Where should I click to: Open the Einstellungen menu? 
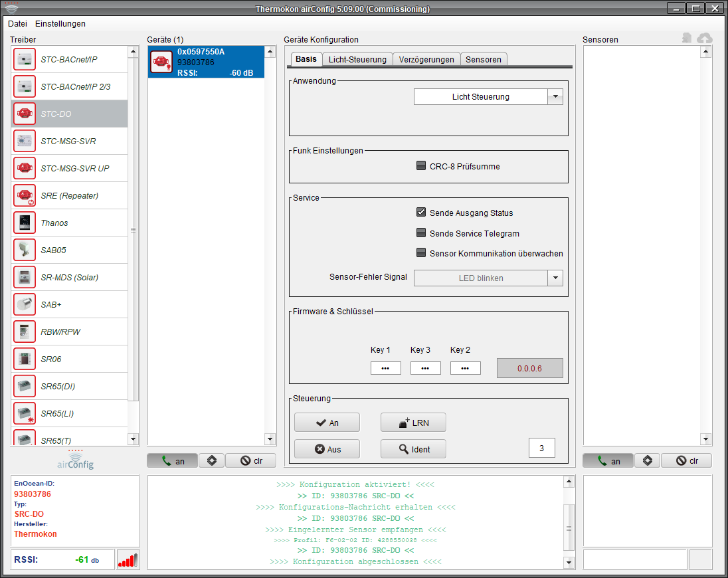[x=60, y=23]
